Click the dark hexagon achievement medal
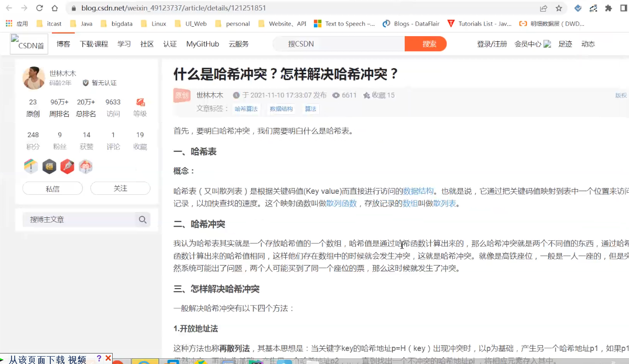629x364 pixels. [49, 167]
